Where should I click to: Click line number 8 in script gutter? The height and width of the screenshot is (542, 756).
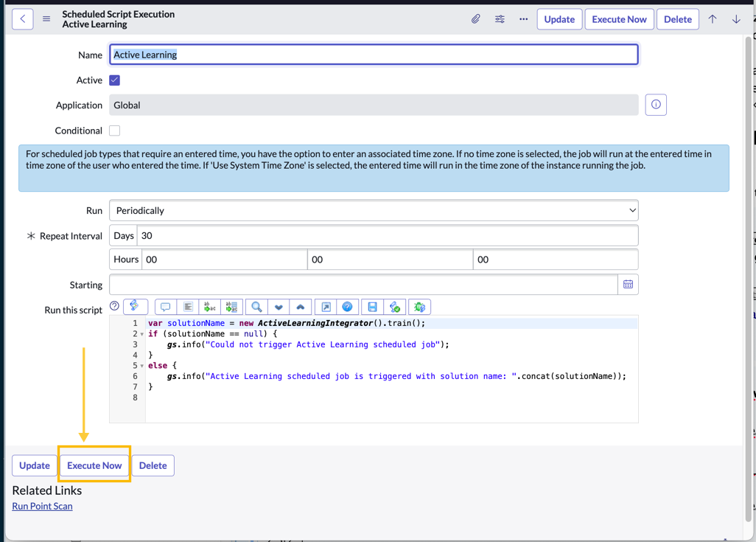point(135,397)
